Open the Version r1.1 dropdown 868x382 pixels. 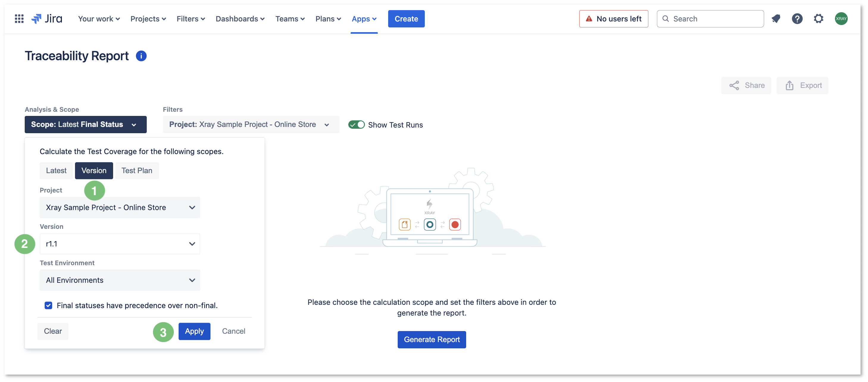point(120,244)
